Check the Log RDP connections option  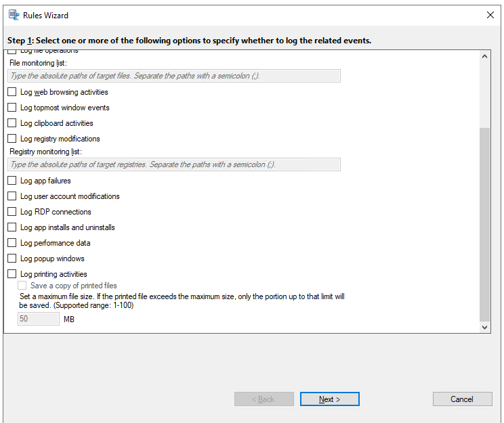pyautogui.click(x=12, y=212)
